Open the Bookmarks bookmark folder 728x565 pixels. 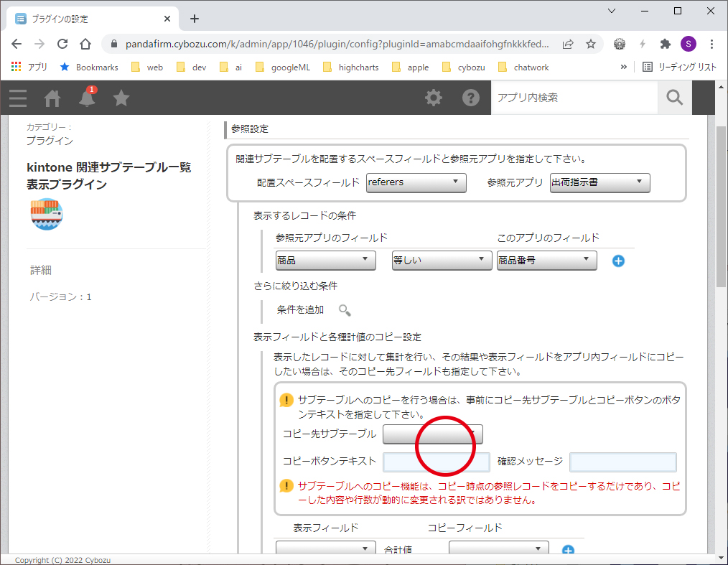(x=89, y=67)
